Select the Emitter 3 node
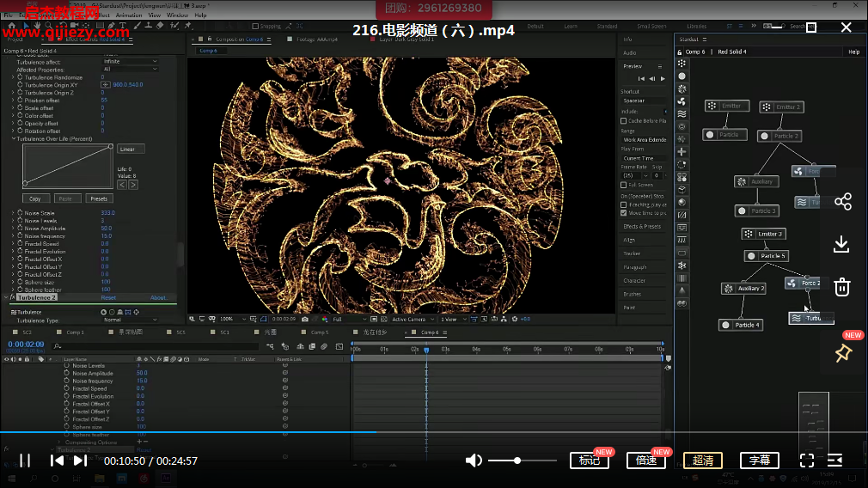Viewport: 868px width, 488px height. [x=764, y=234]
